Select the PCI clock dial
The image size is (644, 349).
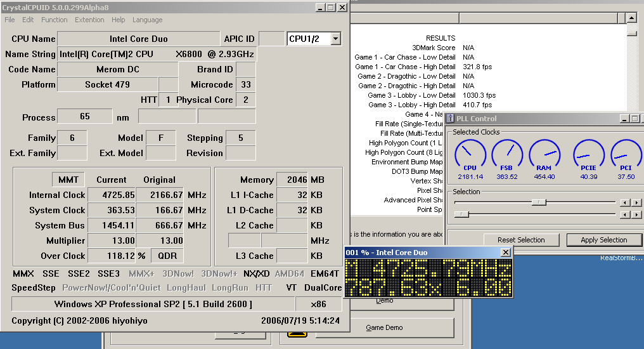click(x=626, y=155)
